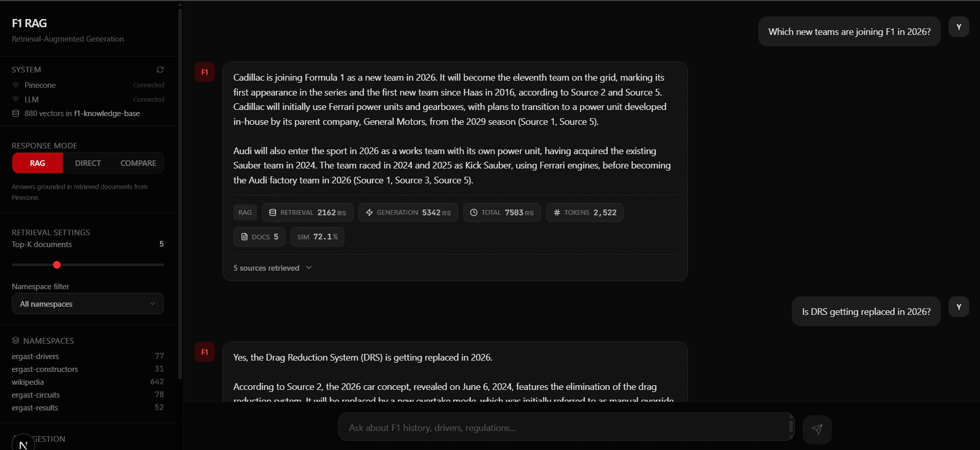Click the database icon next to 880 vectors
The image size is (980, 450).
coord(16,114)
